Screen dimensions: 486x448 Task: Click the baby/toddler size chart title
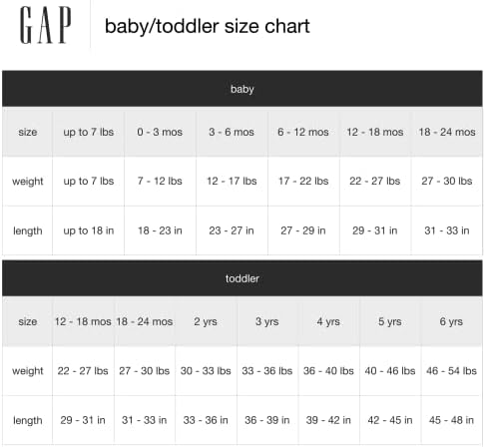tap(207, 27)
